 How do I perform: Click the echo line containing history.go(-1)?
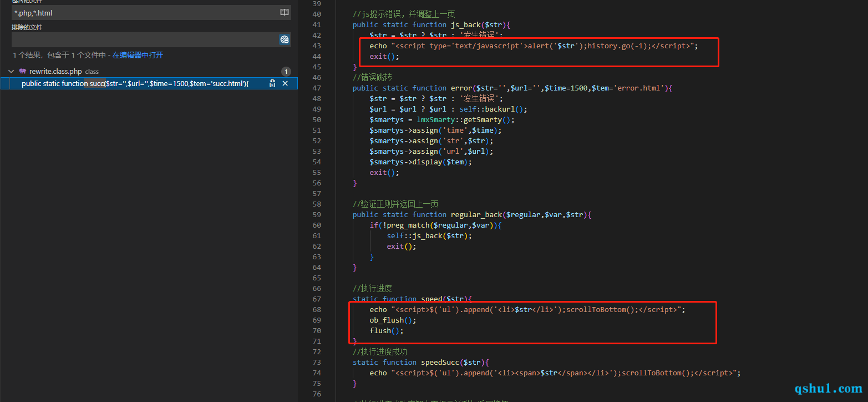534,46
